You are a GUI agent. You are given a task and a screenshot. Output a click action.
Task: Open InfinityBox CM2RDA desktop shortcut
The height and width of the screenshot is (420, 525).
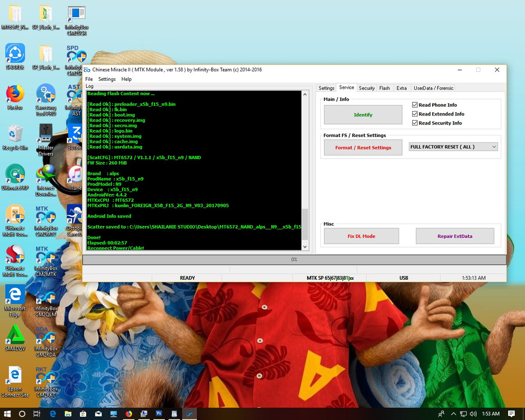pos(46,341)
